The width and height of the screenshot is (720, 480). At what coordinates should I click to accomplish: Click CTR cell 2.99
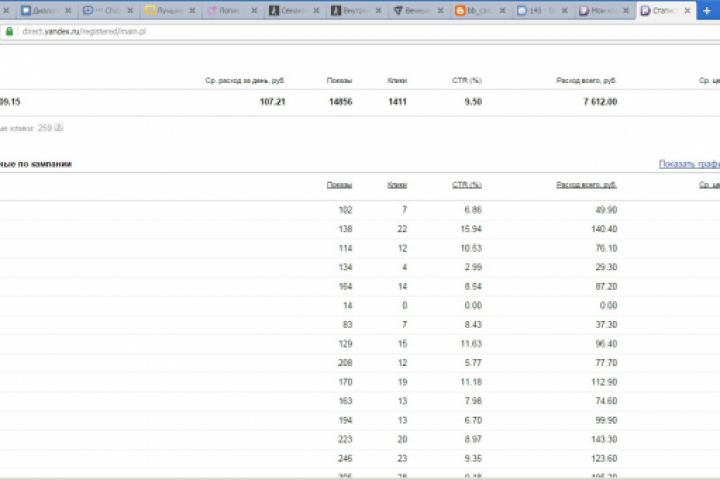[x=473, y=267]
